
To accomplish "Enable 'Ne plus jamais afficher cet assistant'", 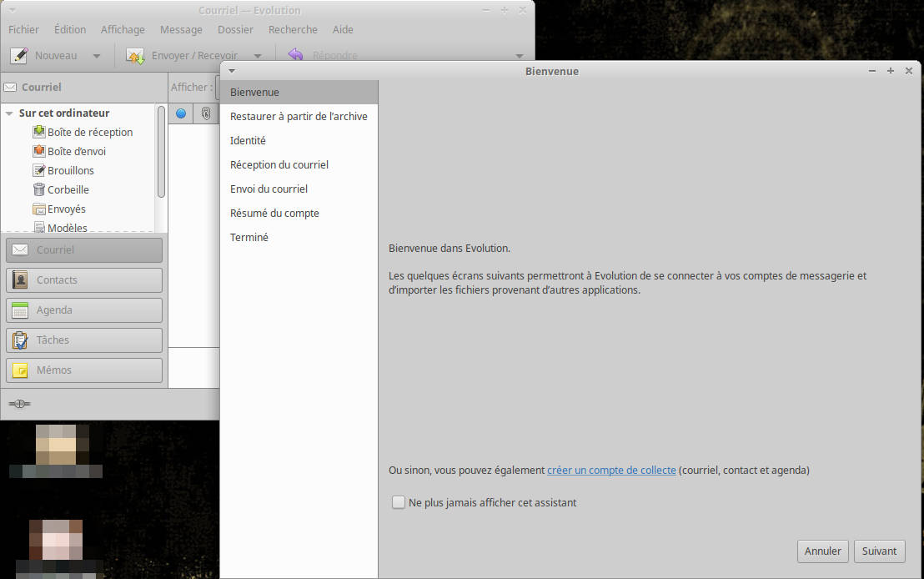I will (x=399, y=502).
